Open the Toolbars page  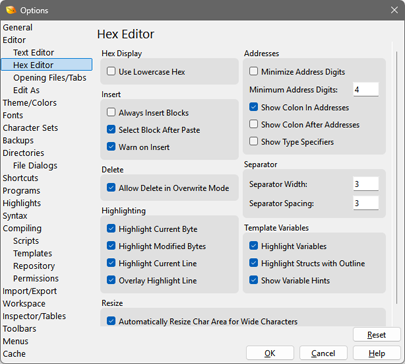tap(19, 329)
